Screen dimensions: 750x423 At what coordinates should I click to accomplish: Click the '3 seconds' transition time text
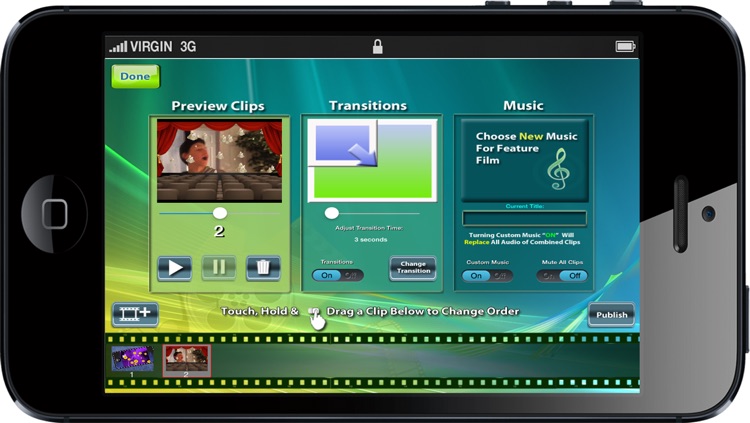(371, 239)
